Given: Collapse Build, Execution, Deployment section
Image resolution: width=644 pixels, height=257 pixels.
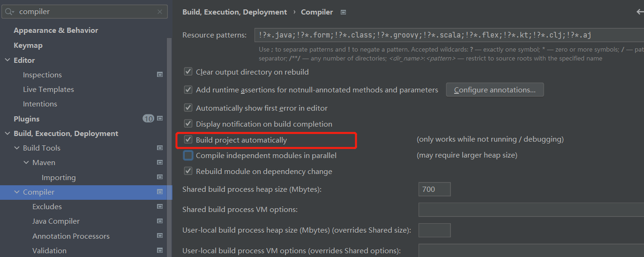Looking at the screenshot, I should point(7,133).
